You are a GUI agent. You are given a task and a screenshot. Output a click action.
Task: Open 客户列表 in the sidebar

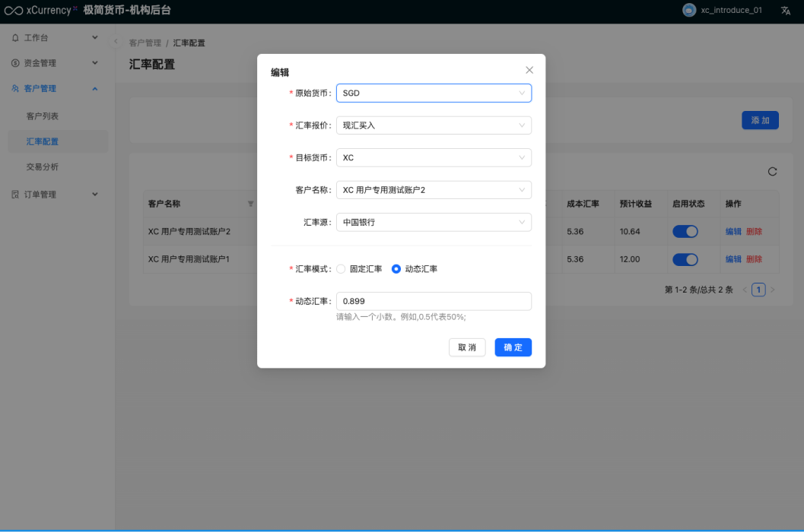(x=43, y=116)
